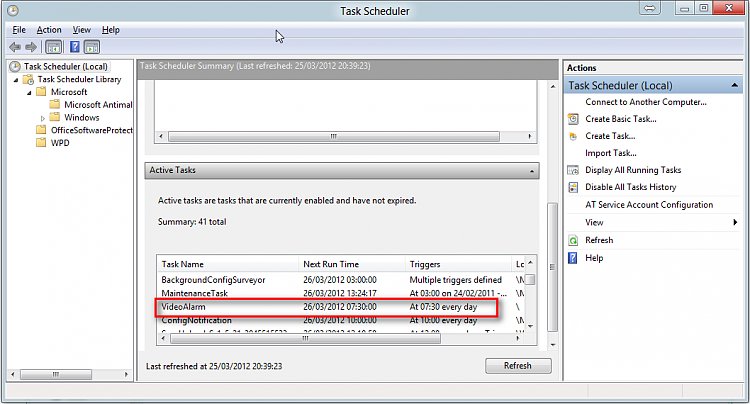Click Connect to Another Computer action
Image resolution: width=750 pixels, height=404 pixels.
pos(646,102)
